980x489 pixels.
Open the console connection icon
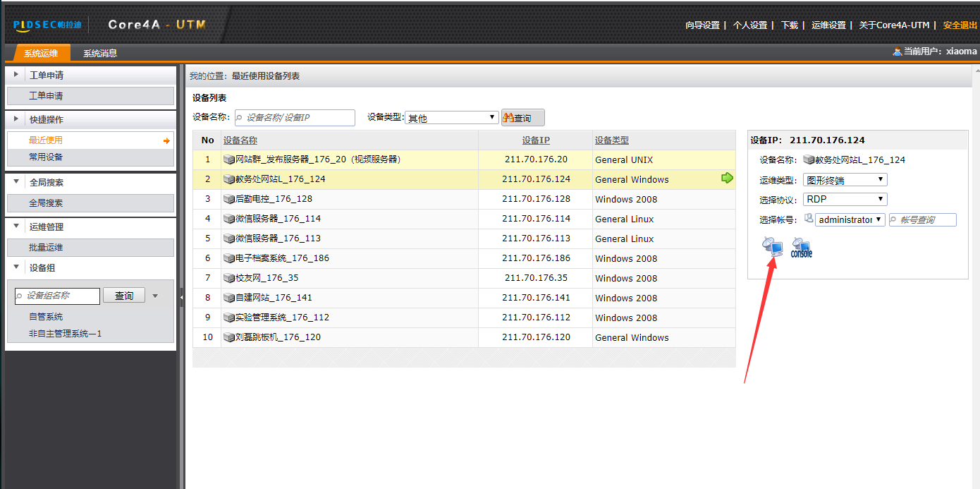802,247
